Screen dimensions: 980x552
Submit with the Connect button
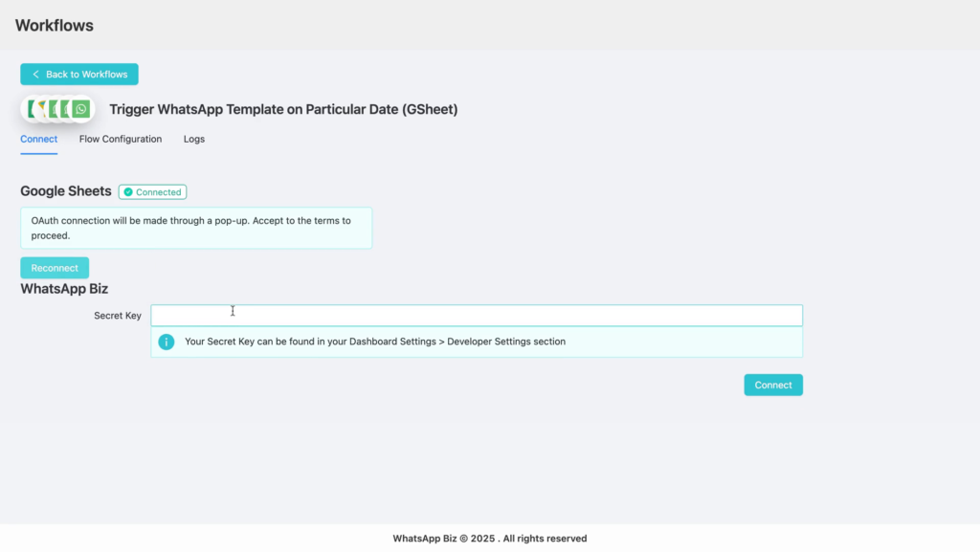click(773, 385)
